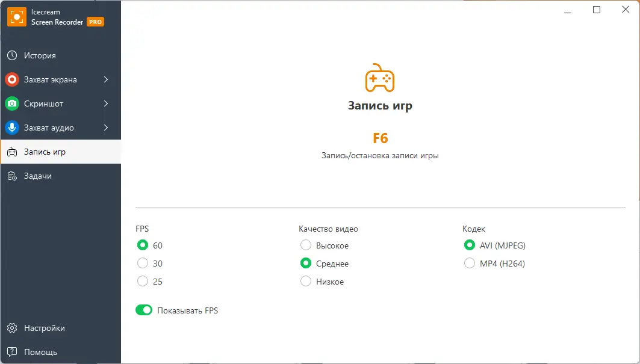Click the orange gamepad icon
640x364 pixels.
tap(380, 78)
